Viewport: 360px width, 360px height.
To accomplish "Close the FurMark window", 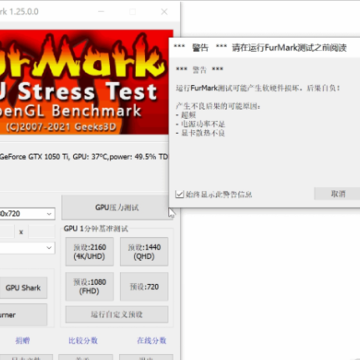I will 164,12.
